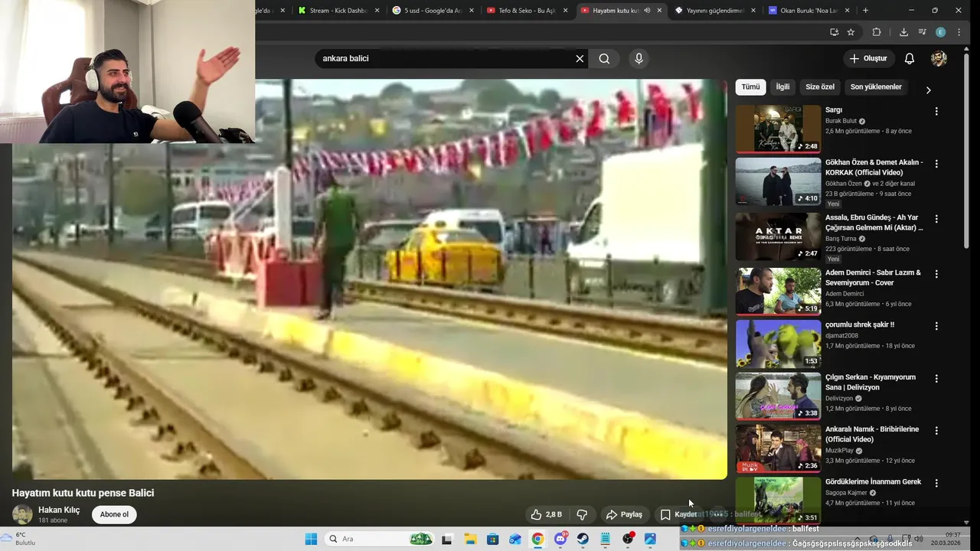Open Windows Start menu

click(311, 539)
